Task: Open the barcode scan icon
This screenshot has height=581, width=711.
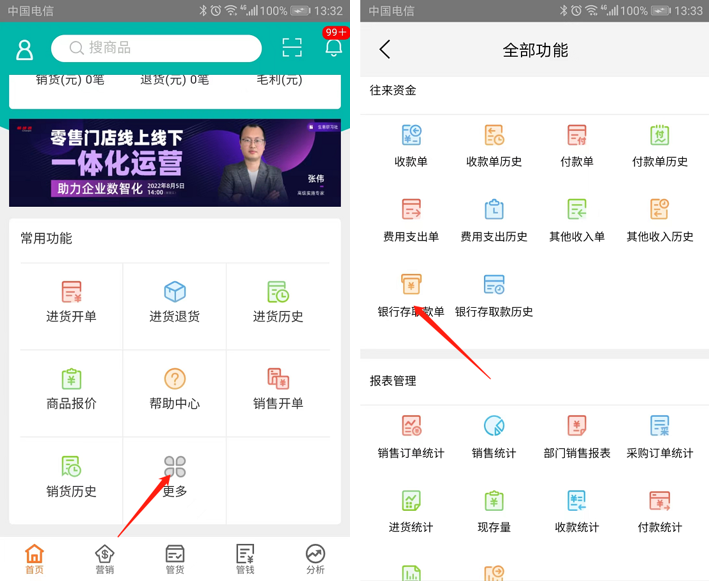Action: tap(292, 48)
